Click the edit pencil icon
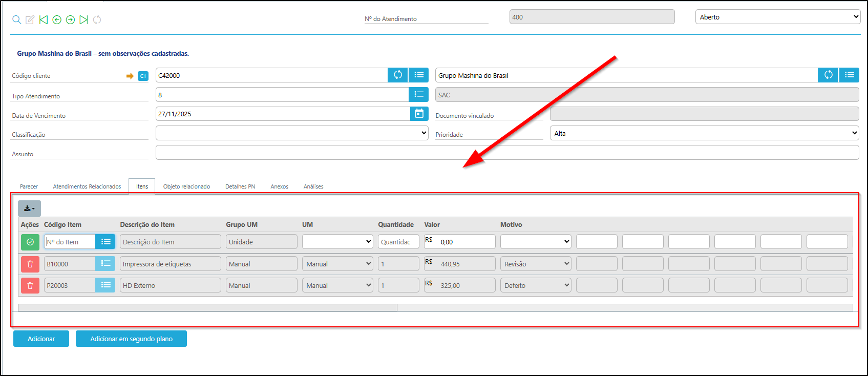 pyautogui.click(x=30, y=19)
